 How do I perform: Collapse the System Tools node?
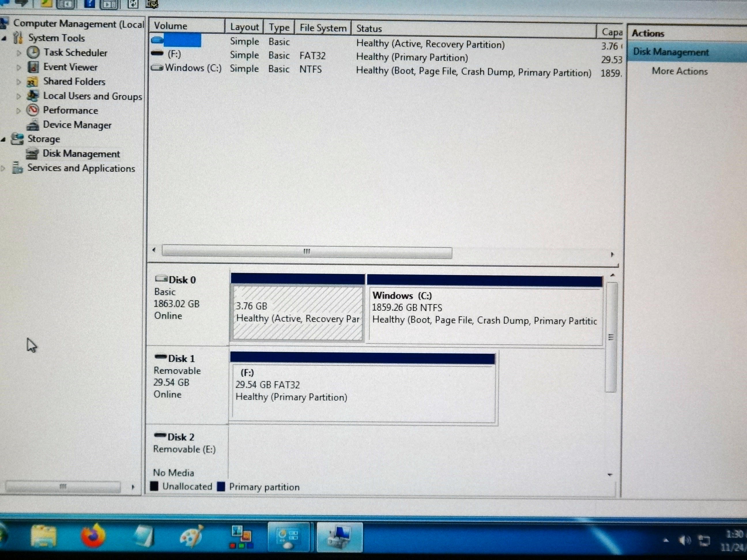pos(4,39)
